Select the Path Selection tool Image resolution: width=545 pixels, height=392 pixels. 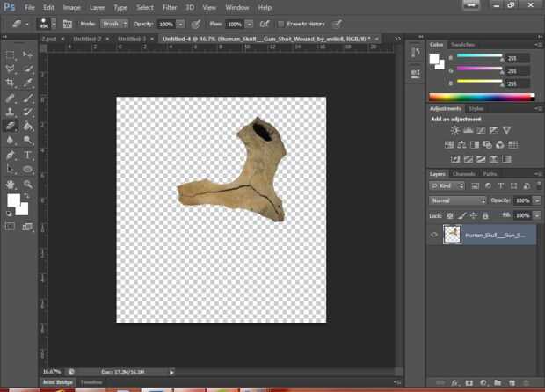click(10, 170)
